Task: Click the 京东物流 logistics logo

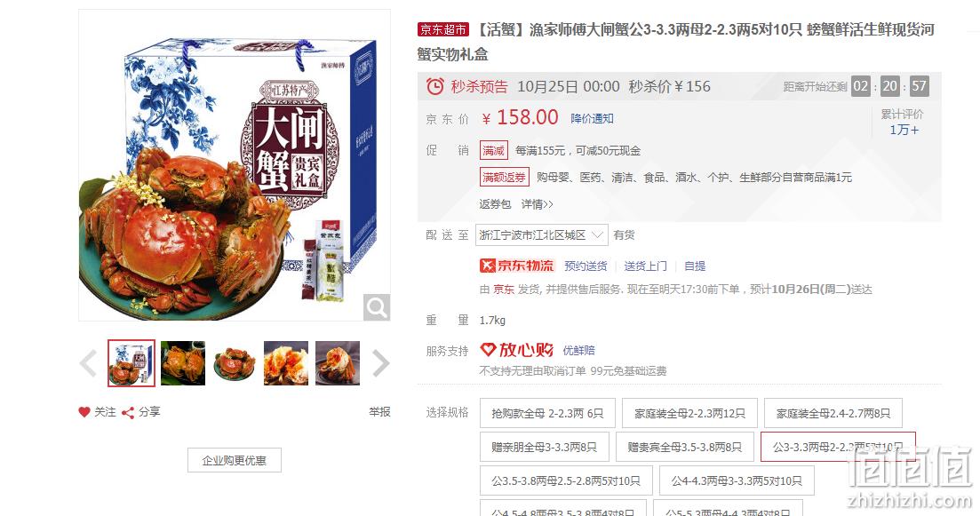Action: coord(517,266)
